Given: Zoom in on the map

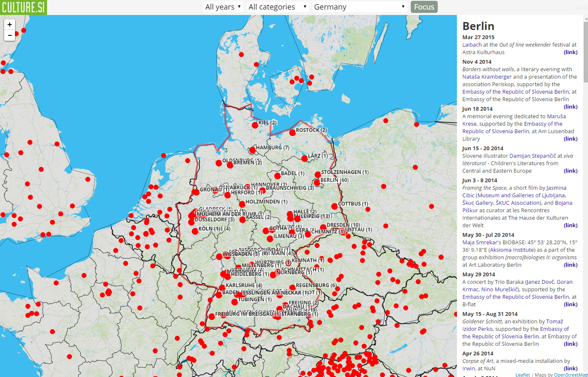Looking at the screenshot, I should (10, 25).
